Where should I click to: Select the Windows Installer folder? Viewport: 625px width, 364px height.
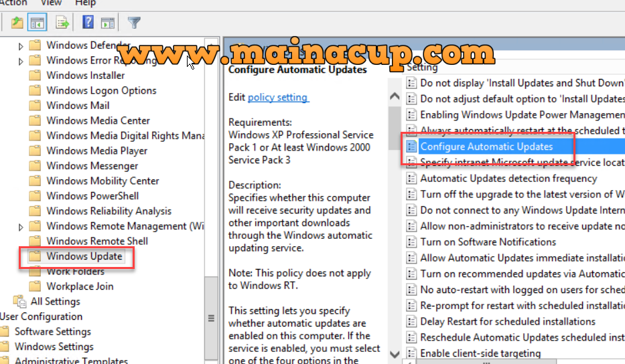click(85, 75)
